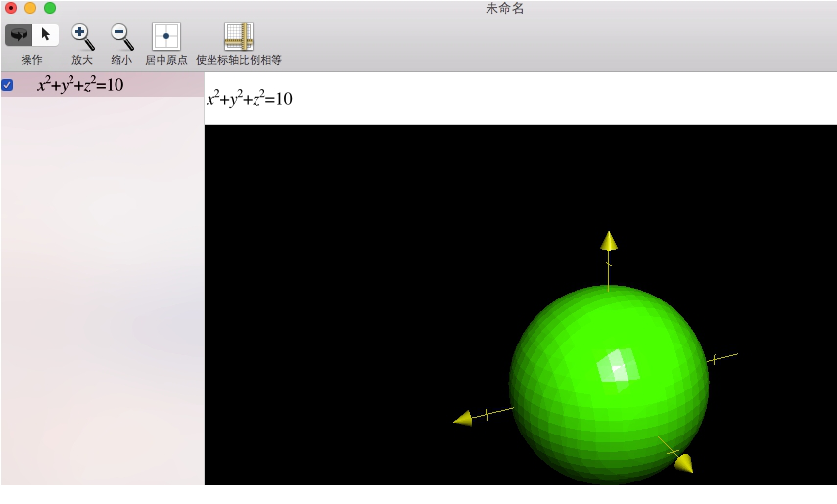Click the 使坐标轴比例相等 equal axes icon
Viewport: 837px width, 504px height.
(x=238, y=37)
